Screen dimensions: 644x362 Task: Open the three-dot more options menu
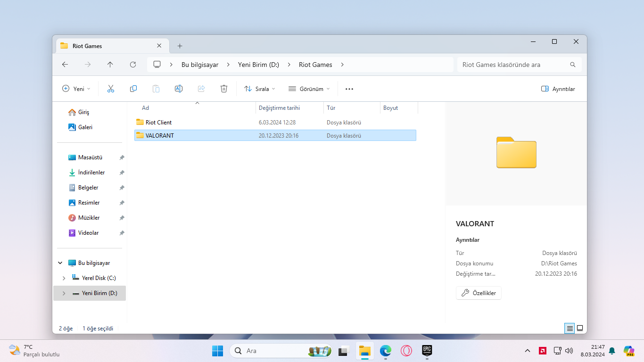pos(349,89)
